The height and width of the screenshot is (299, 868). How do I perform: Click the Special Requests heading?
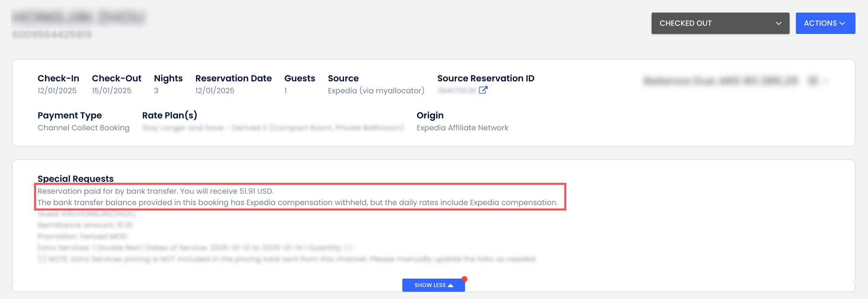coord(76,178)
